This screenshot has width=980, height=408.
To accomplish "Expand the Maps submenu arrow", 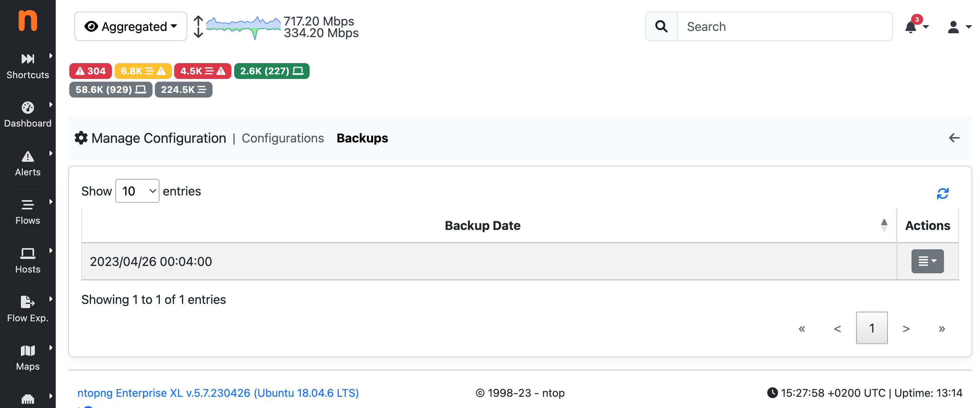I will [x=51, y=348].
